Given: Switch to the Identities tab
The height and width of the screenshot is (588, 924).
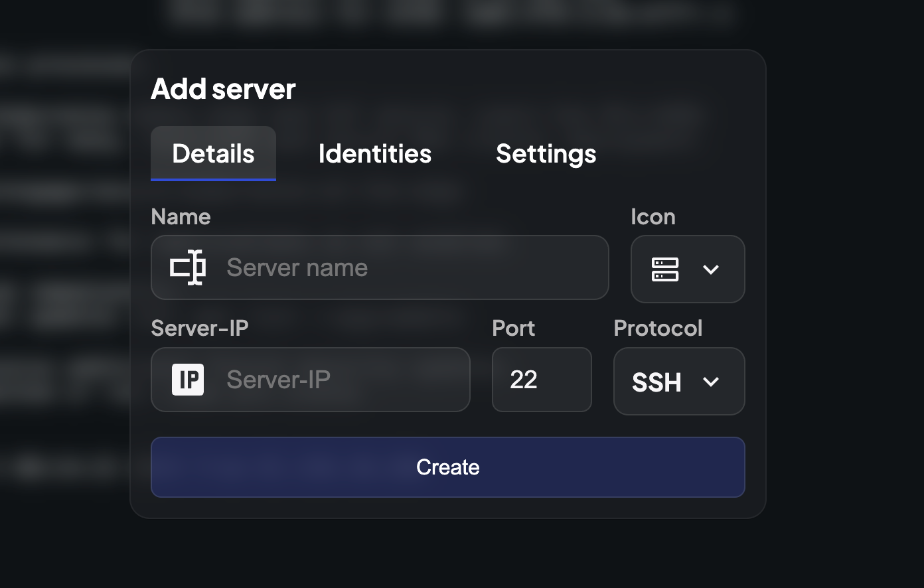Looking at the screenshot, I should click(x=374, y=153).
